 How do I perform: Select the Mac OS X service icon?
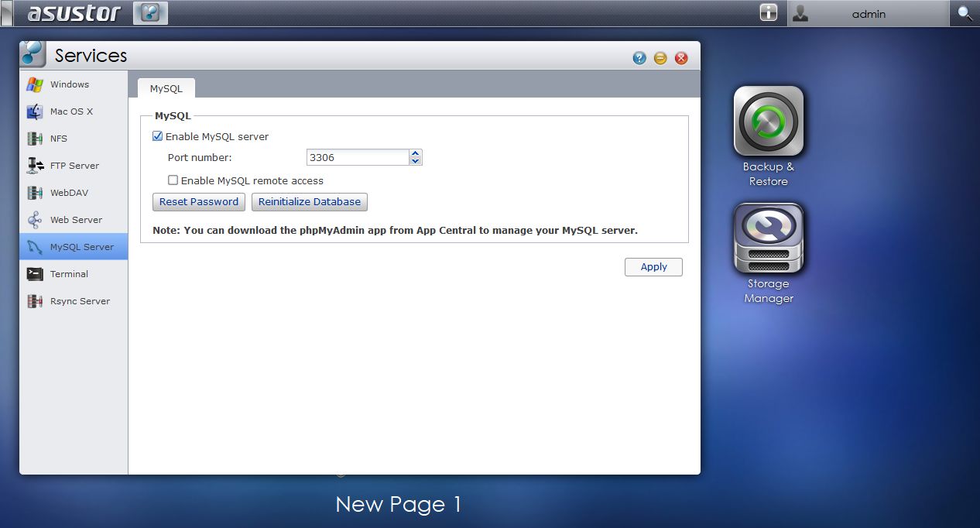point(35,111)
